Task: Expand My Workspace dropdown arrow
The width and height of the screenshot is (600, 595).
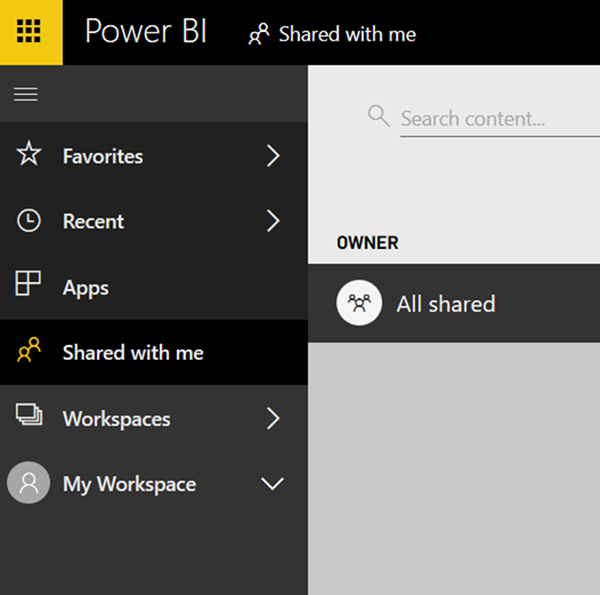Action: pos(272,484)
